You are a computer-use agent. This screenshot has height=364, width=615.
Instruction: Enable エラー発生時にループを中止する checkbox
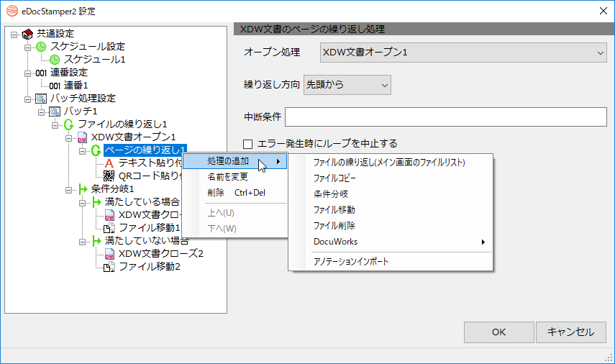pos(248,145)
